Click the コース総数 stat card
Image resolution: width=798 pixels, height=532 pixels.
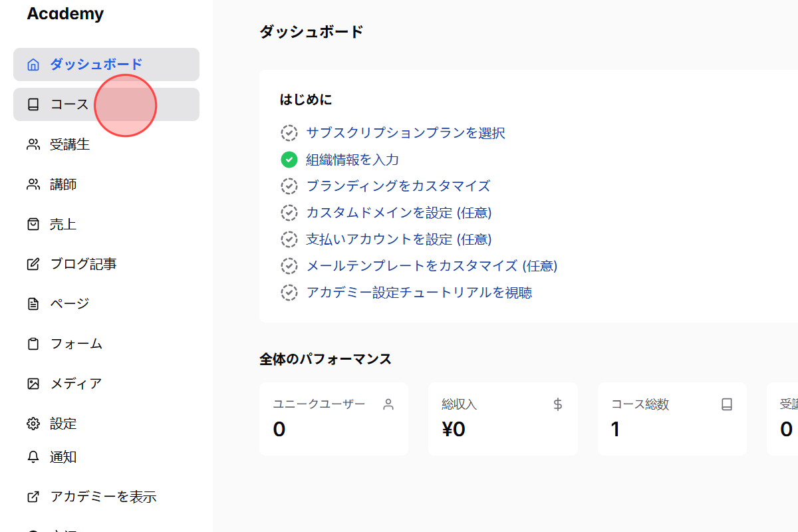(672, 418)
